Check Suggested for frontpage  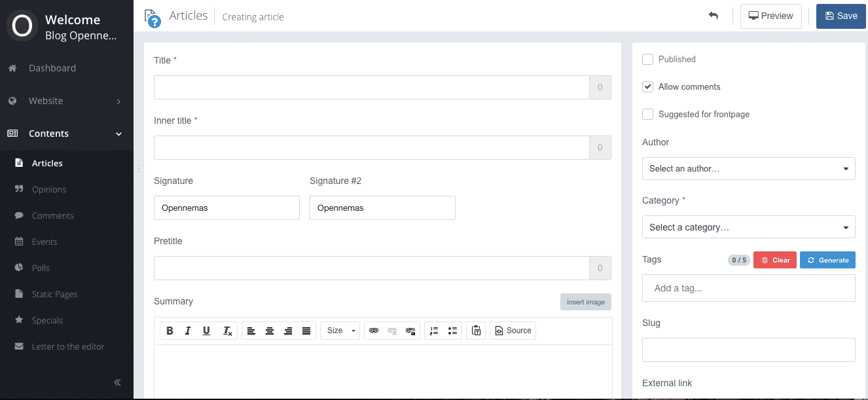(648, 114)
